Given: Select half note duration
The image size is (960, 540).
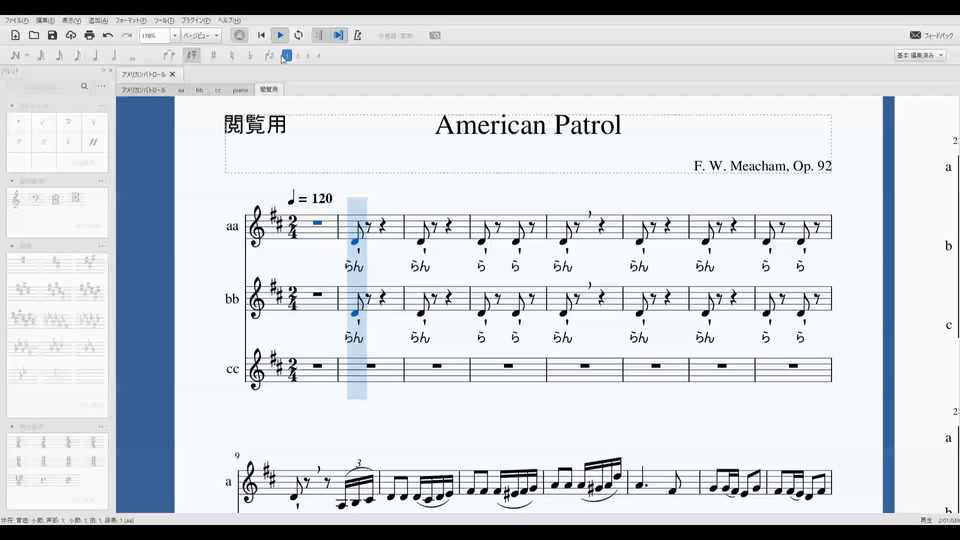Looking at the screenshot, I should point(114,56).
